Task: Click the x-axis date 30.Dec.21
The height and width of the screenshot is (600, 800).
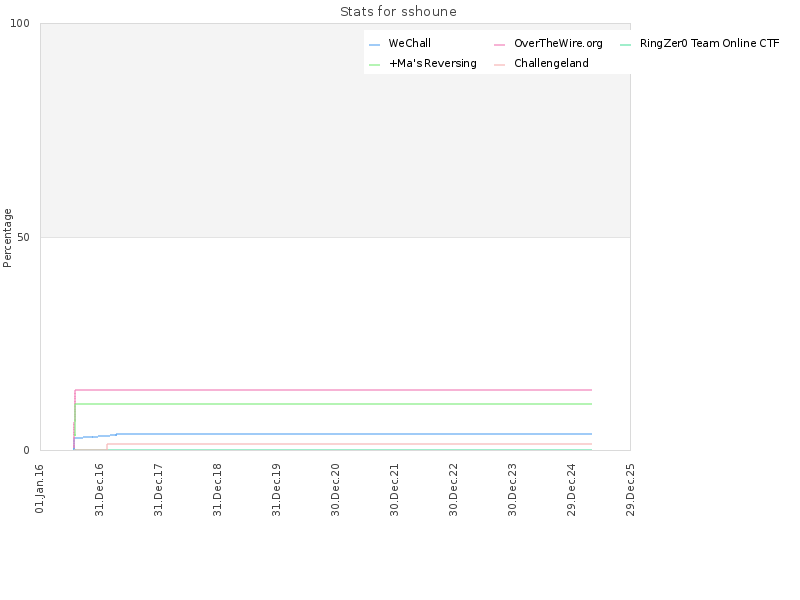Action: [x=394, y=489]
